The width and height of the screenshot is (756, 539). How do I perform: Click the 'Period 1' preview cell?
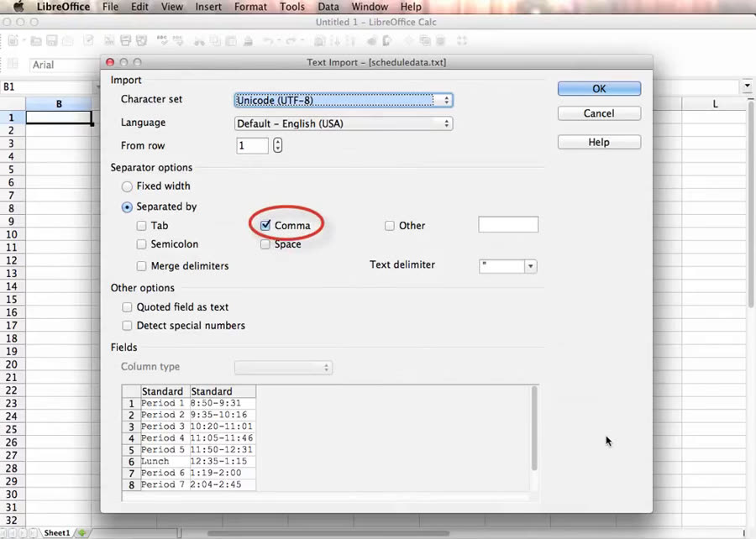coord(165,403)
